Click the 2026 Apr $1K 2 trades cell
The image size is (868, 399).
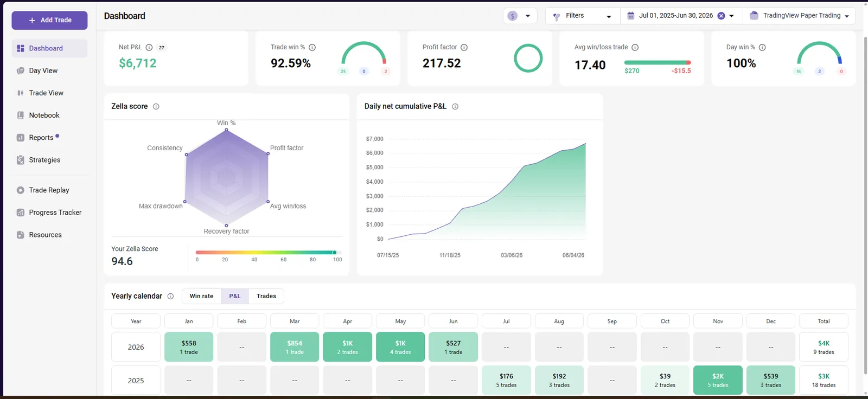[x=347, y=347]
